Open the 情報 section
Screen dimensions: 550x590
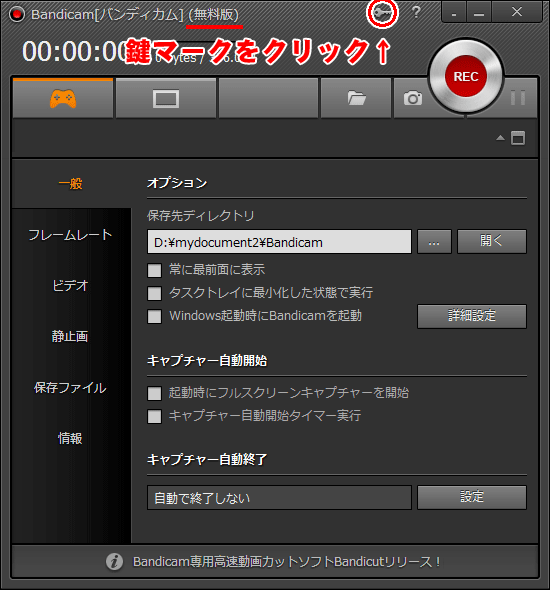70,438
